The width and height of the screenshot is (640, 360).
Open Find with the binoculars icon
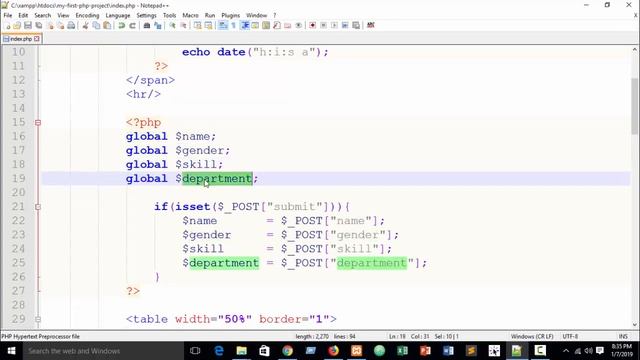point(147,25)
